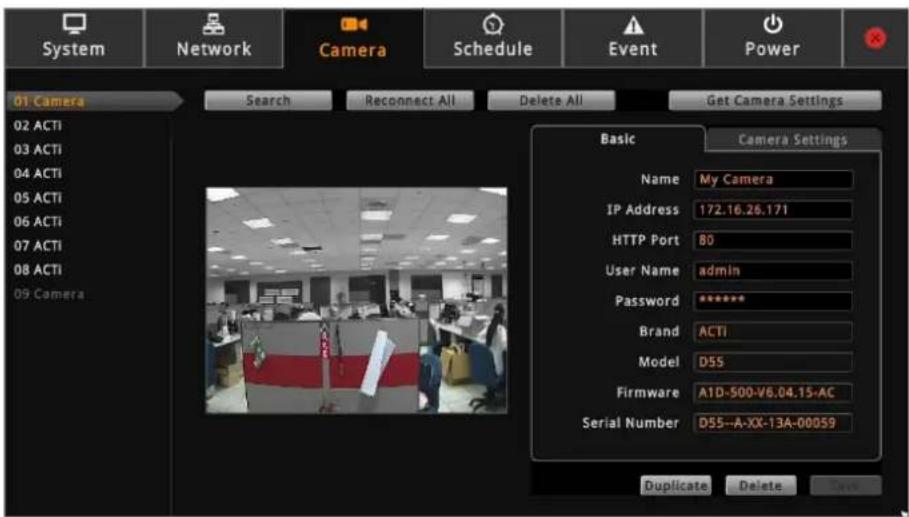Open the Camera Settings sub-tab
The image size is (909, 517).
click(793, 140)
